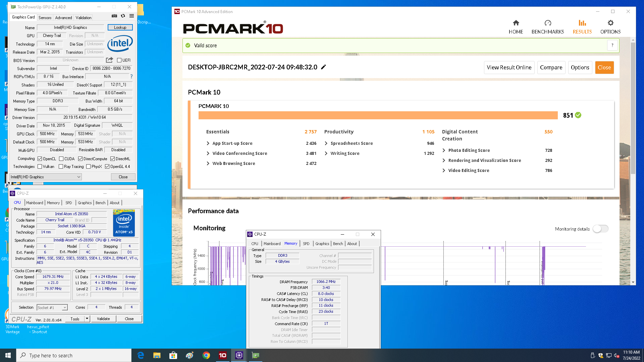Toggle the DirectML checkbox
Screen dimensions: 644x362
click(113, 159)
